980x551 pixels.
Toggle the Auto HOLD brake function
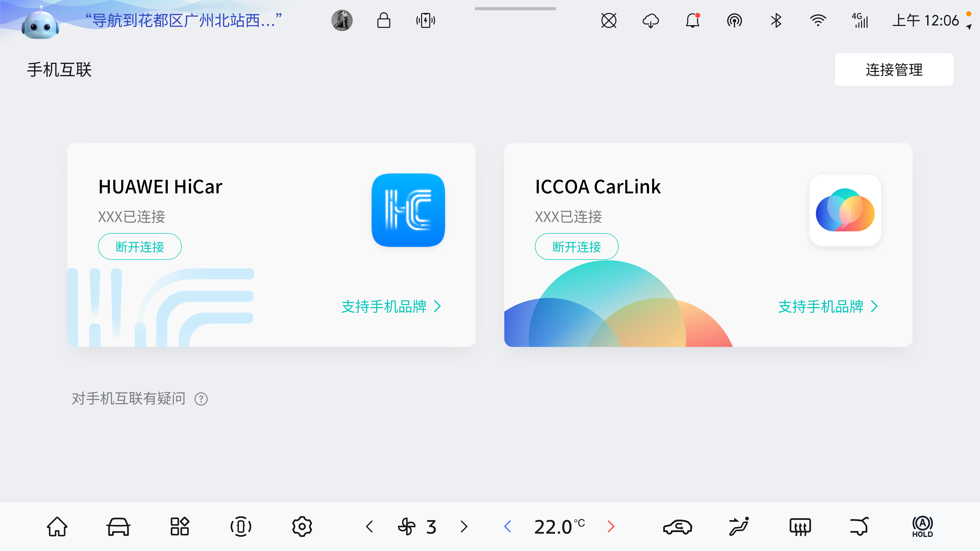point(922,527)
